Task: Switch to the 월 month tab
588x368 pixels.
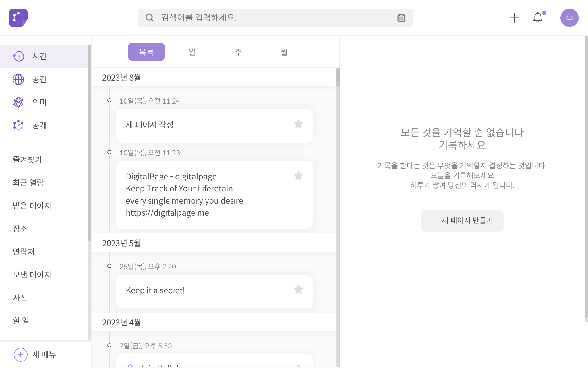Action: (x=284, y=52)
